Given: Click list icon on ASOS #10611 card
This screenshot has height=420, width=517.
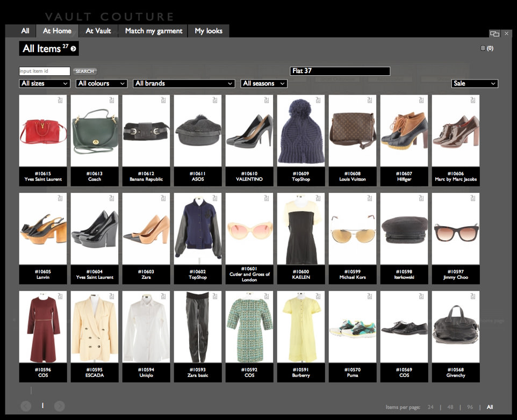Looking at the screenshot, I should click(215, 100).
